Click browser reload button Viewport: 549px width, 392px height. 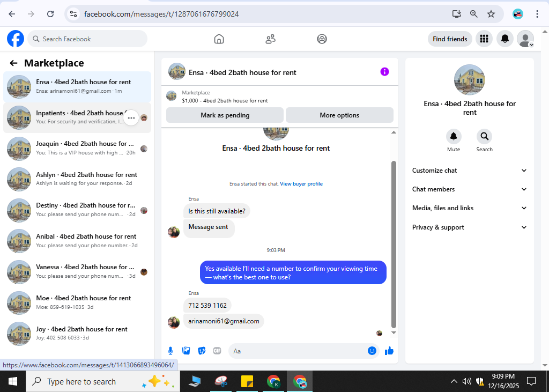click(50, 14)
